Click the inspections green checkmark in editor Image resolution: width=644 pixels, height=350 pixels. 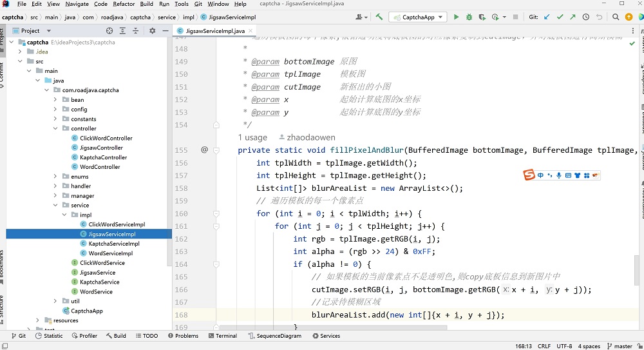(x=632, y=43)
